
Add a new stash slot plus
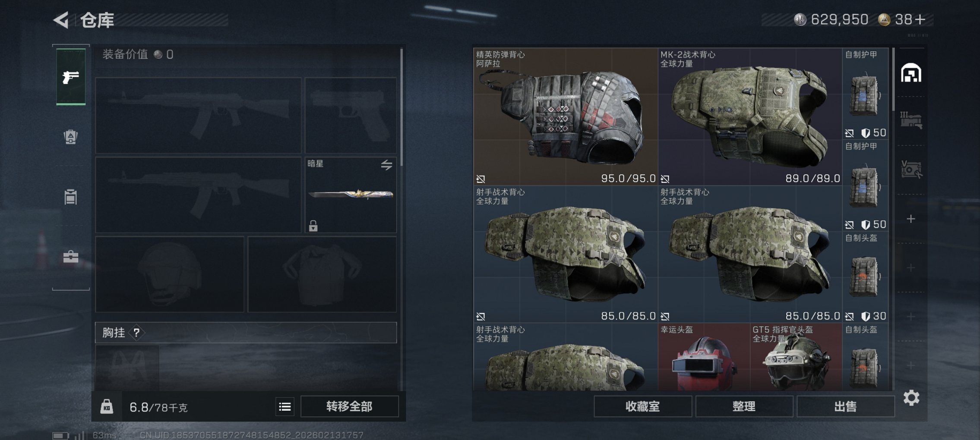point(911,219)
